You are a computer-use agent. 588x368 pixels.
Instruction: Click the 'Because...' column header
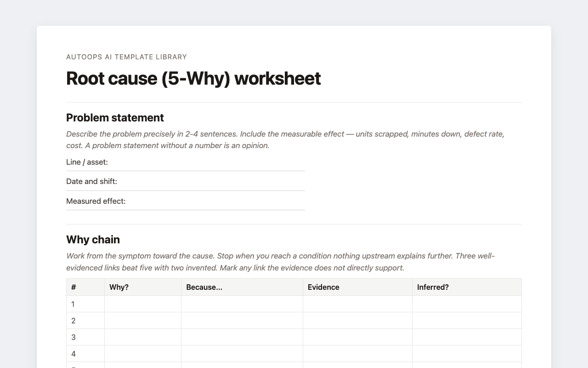click(x=242, y=287)
